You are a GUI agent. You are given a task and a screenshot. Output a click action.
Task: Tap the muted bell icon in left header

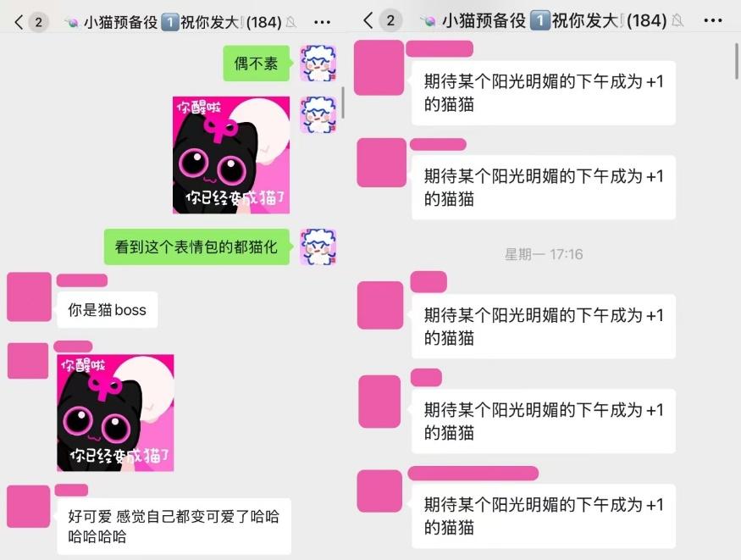click(291, 22)
